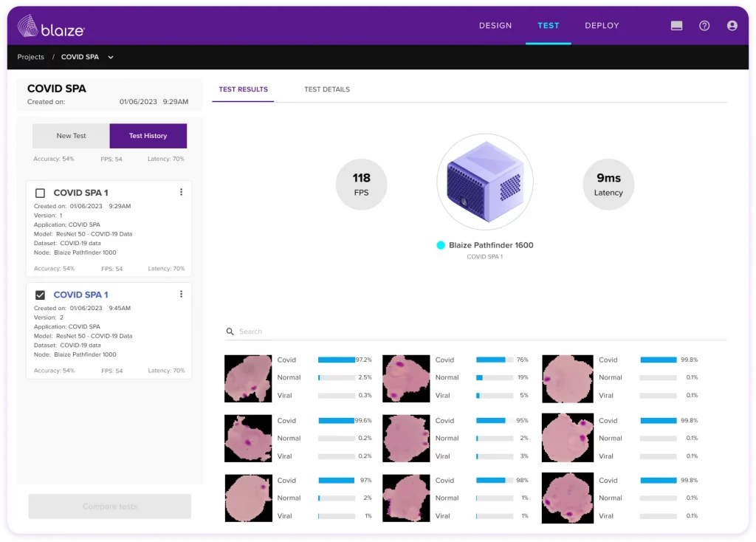Click the Covid 76% confidence bar

[495, 360]
